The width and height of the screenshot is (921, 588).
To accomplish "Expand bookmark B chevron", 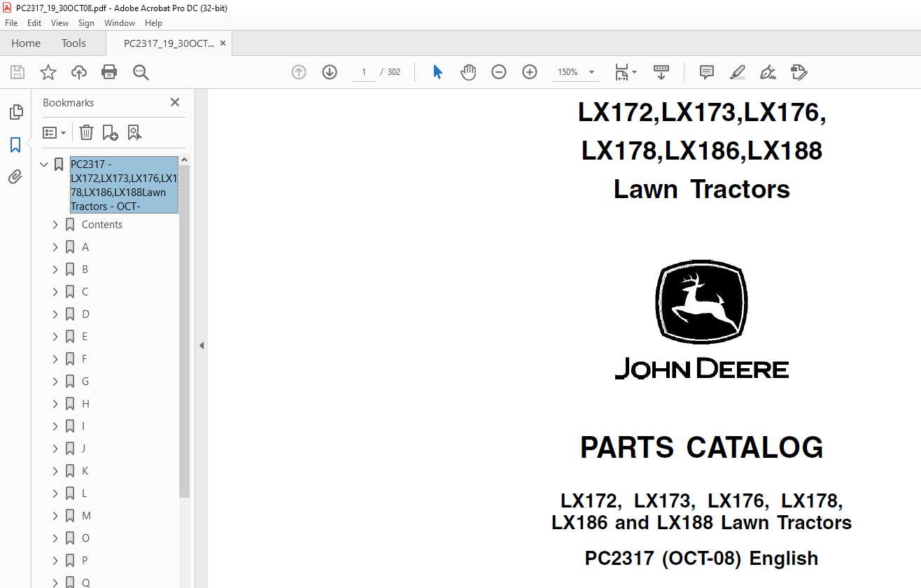I will [55, 269].
